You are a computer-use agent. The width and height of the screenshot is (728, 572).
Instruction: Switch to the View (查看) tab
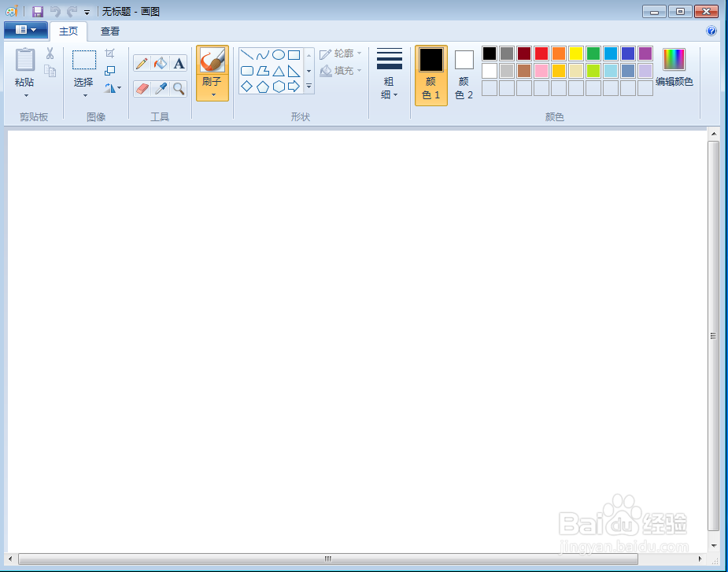(x=110, y=31)
